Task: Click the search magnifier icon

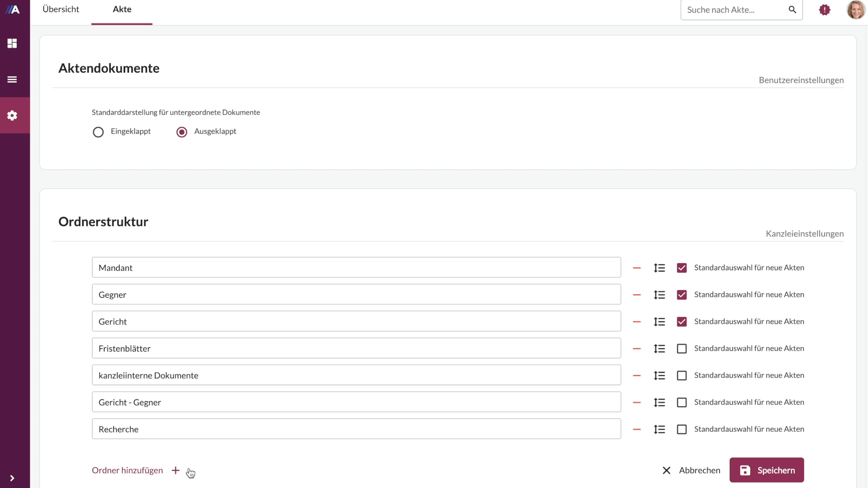Action: click(792, 9)
